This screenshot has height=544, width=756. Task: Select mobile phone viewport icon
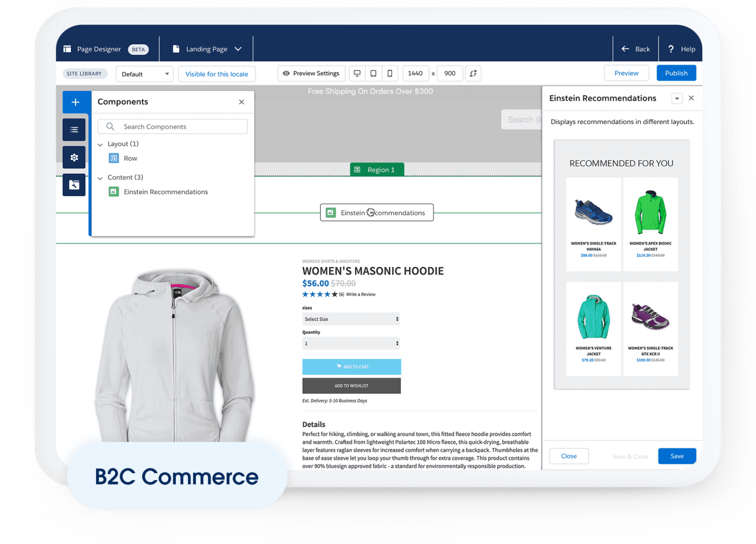coord(390,73)
